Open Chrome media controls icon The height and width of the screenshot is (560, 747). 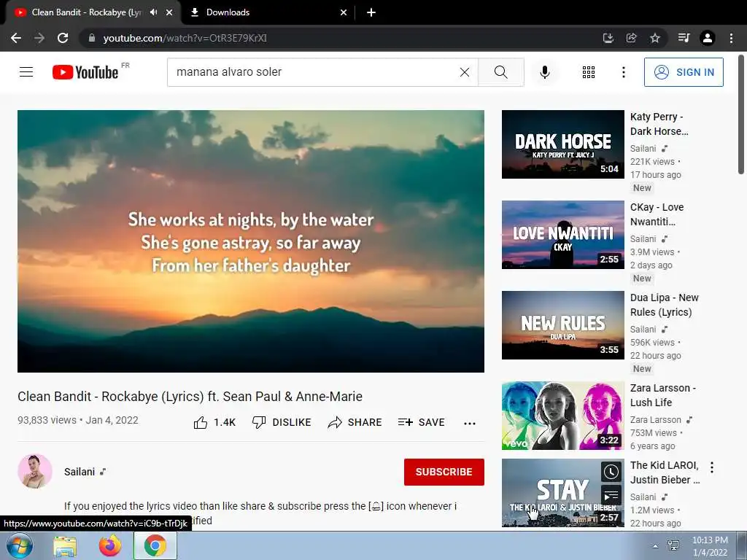click(x=684, y=38)
